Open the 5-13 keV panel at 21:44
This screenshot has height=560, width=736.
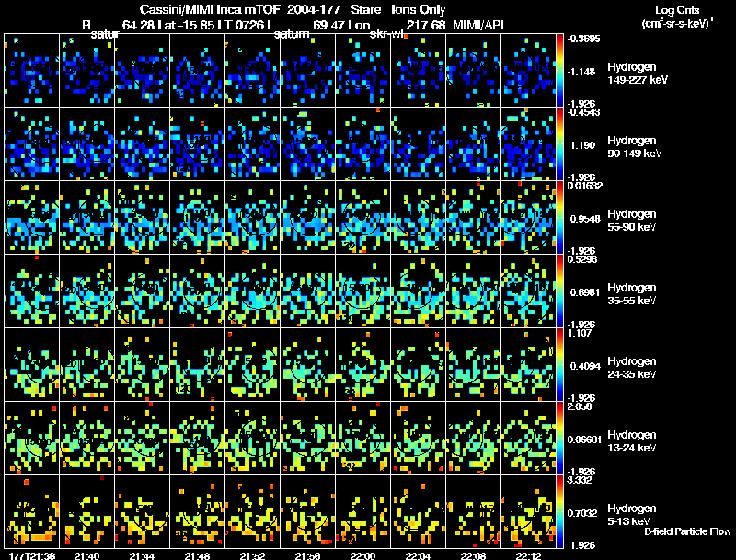tap(143, 511)
